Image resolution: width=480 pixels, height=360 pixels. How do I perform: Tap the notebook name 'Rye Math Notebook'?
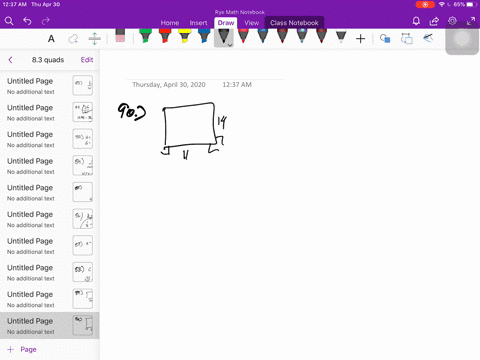[240, 12]
